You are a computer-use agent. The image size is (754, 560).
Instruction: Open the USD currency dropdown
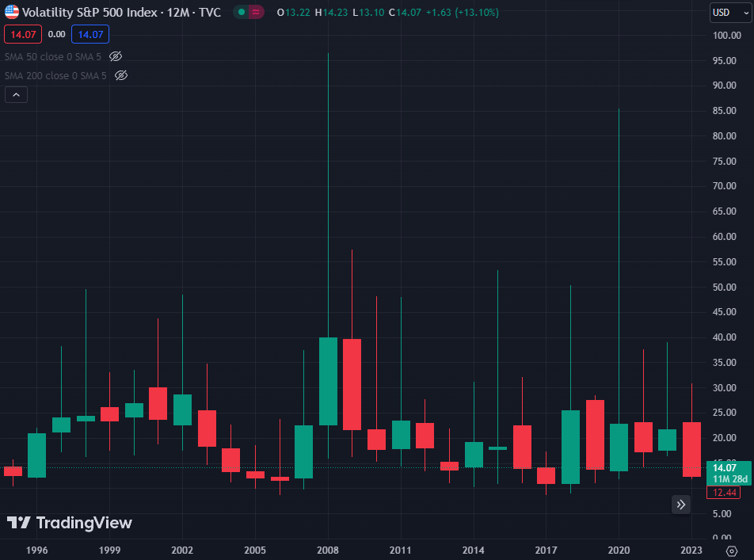click(730, 13)
